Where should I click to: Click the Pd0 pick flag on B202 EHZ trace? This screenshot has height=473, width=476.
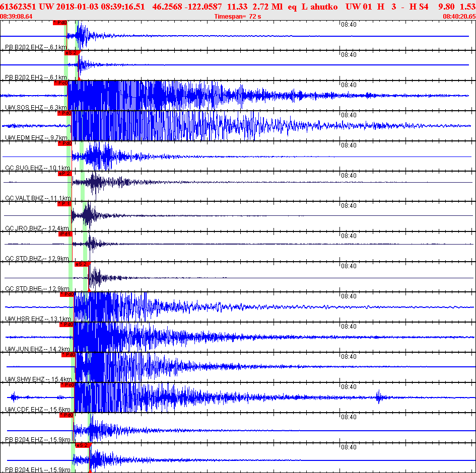[59, 23]
